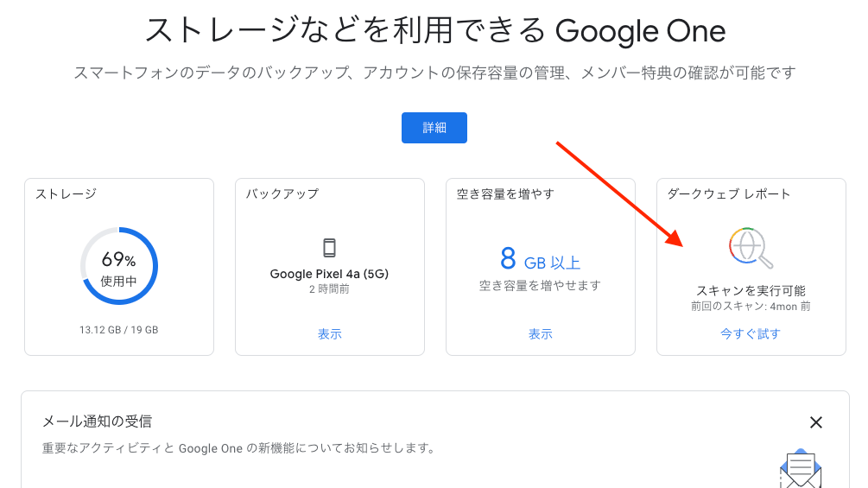The width and height of the screenshot is (868, 488).
Task: Open the dark web report magnifier globe icon
Action: 751,247
